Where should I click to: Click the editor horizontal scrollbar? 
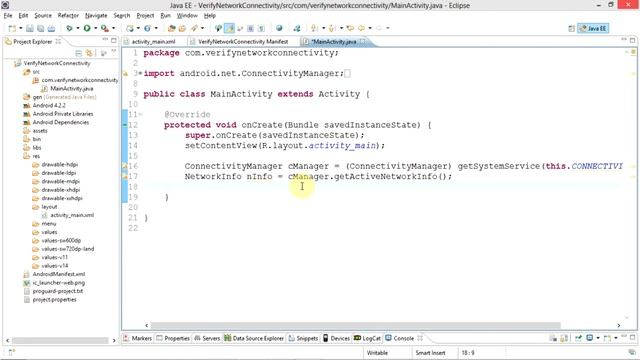[356, 325]
